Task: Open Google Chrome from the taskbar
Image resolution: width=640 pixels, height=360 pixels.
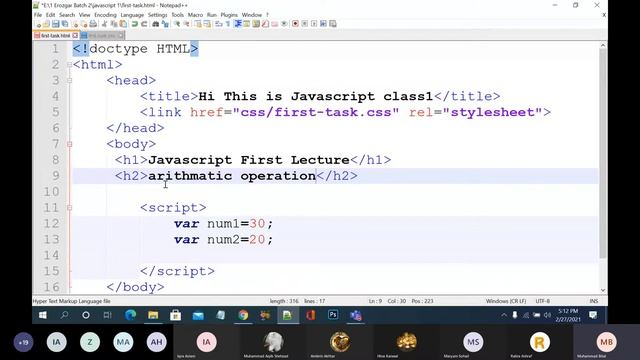Action: point(243,315)
